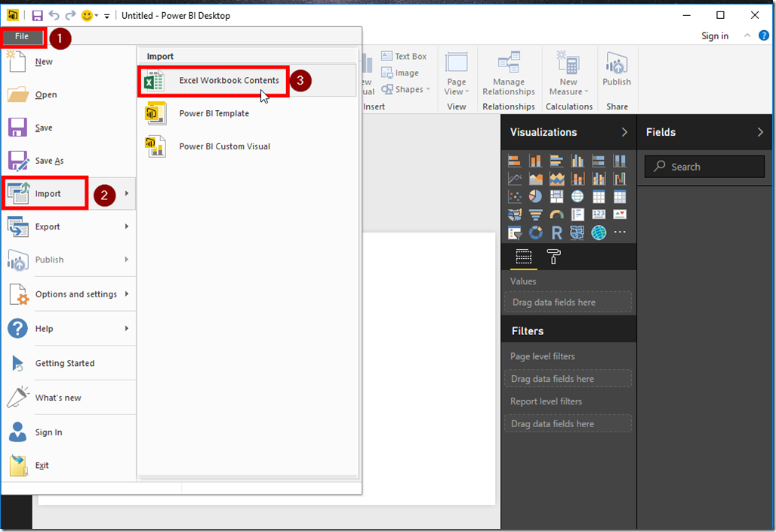Switch to the Format paint roller tab
Screen dimensions: 776x532
[553, 257]
